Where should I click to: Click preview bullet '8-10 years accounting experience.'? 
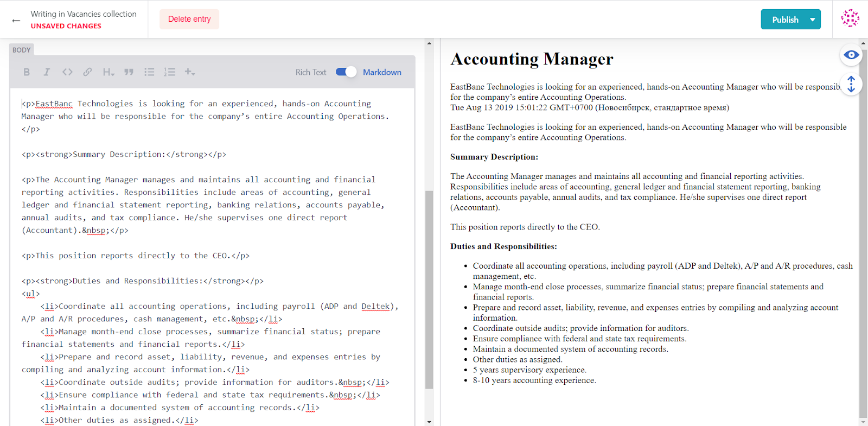tap(534, 380)
